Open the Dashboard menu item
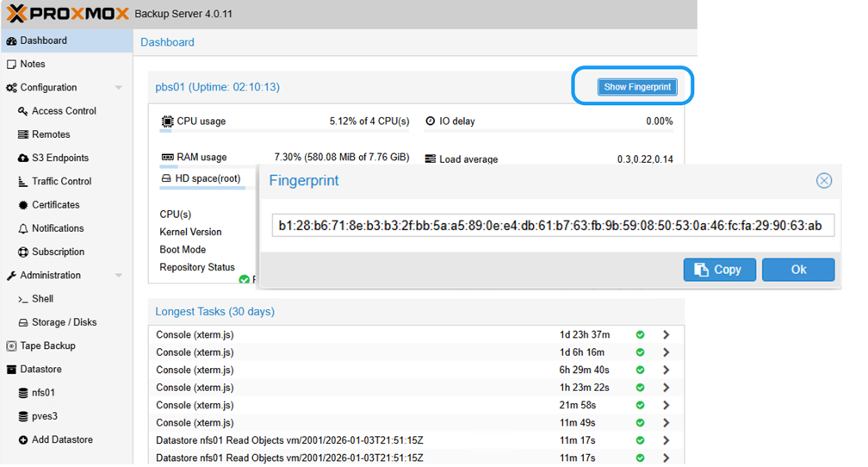Viewport: 868px width, 467px height. point(43,40)
